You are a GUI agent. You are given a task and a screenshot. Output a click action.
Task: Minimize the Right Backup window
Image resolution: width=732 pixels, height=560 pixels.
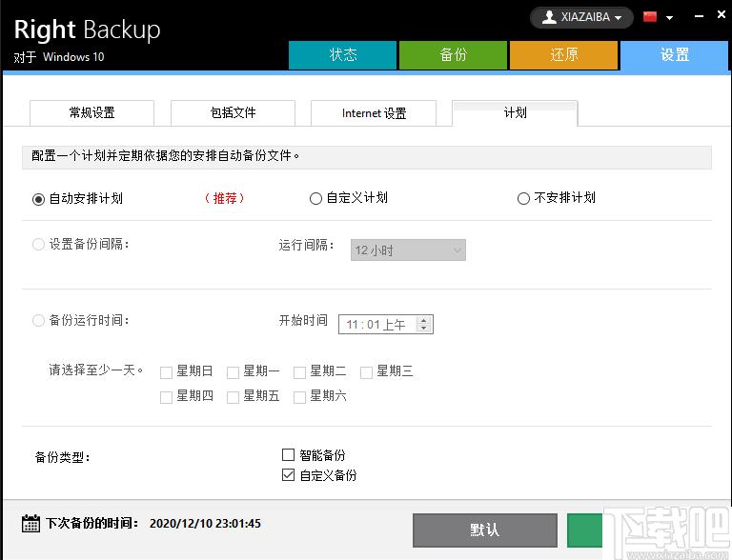point(699,16)
